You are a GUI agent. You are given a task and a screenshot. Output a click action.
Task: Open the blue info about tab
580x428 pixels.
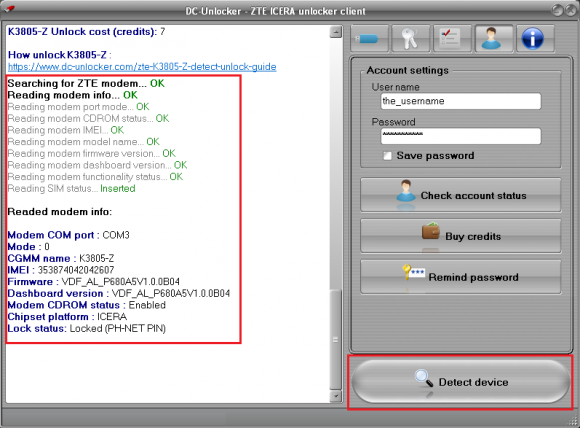coord(535,38)
